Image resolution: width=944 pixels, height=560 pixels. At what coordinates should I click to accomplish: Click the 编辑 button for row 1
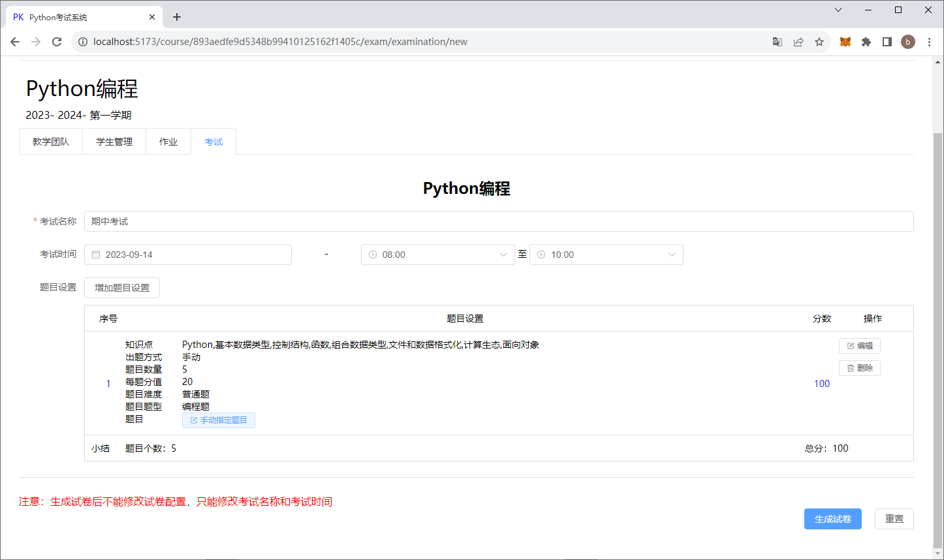pyautogui.click(x=860, y=346)
